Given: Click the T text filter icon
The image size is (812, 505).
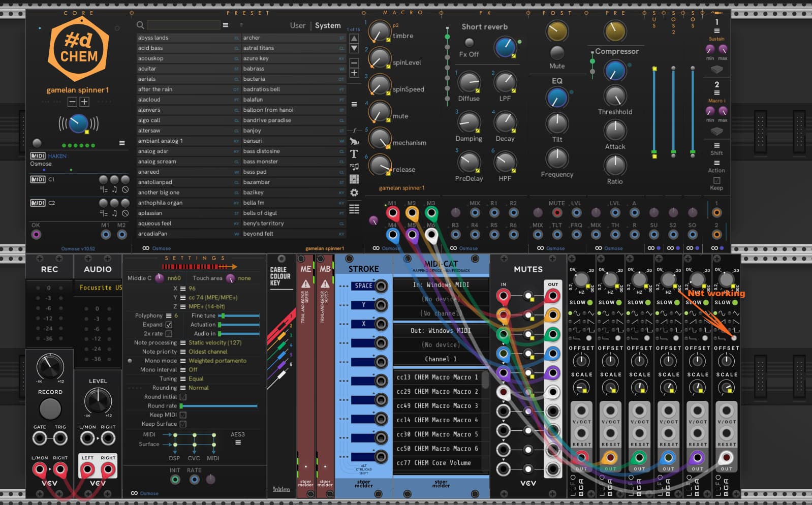Looking at the screenshot, I should [354, 154].
